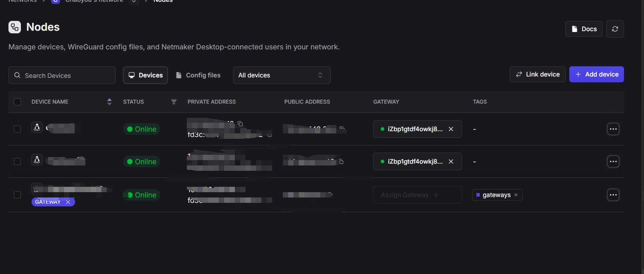644x274 pixels.
Task: Switch to the Config files tab
Action: [x=198, y=75]
